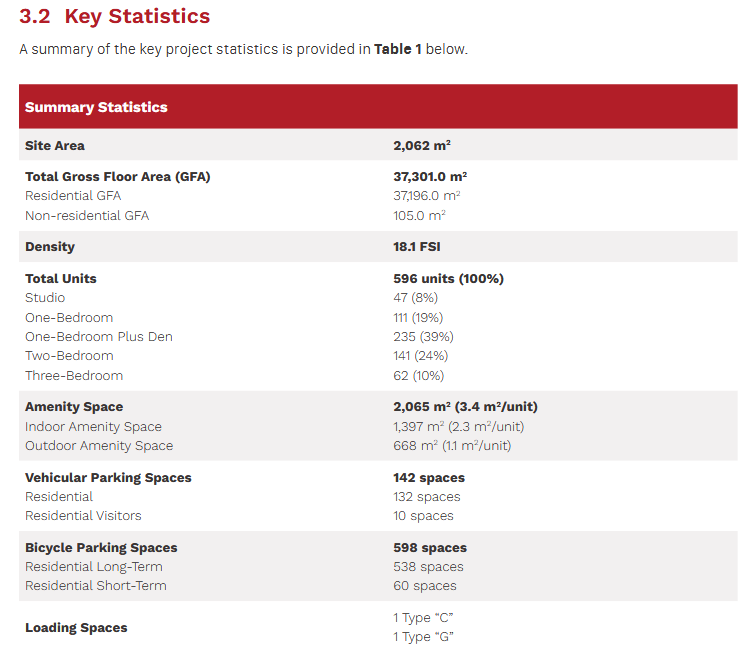The width and height of the screenshot is (755, 666).
Task: Click the red "Summary Statistics" table header
Action: pyautogui.click(x=96, y=107)
